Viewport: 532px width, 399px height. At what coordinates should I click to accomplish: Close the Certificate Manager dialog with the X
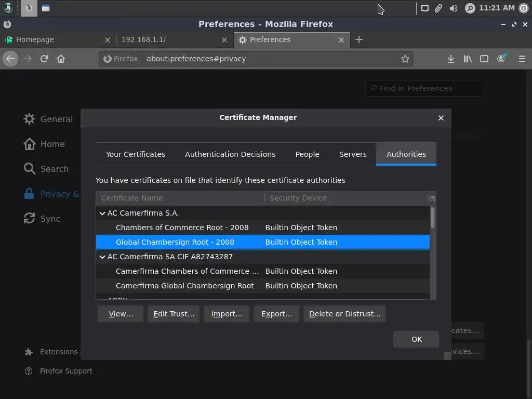pos(441,118)
